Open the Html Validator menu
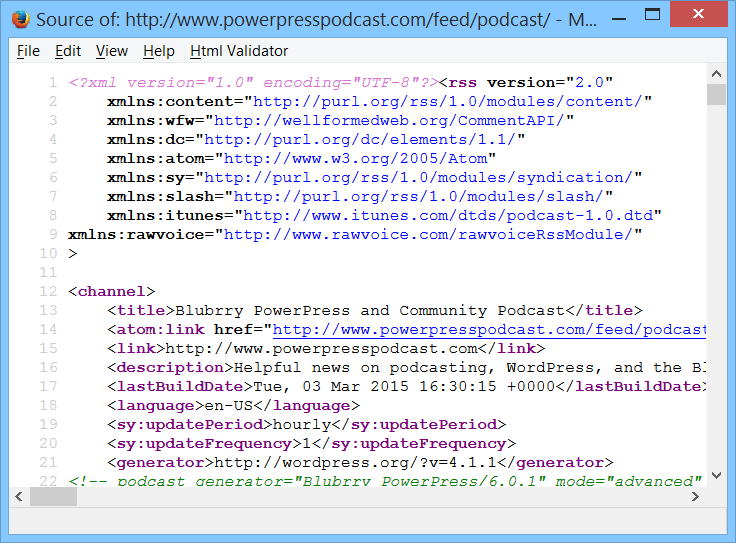736x543 pixels. click(x=239, y=51)
